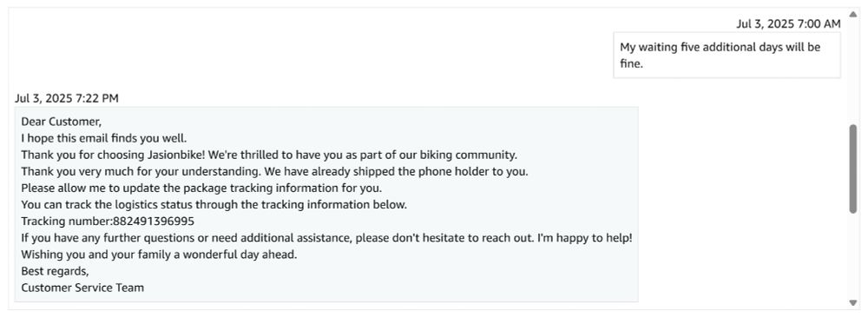Click the 'shipped the phone holder' sentence
868x318 pixels.
274,171
